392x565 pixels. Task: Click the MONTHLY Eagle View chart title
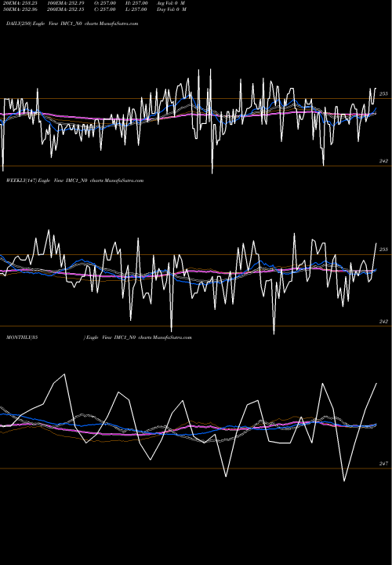[99, 337]
